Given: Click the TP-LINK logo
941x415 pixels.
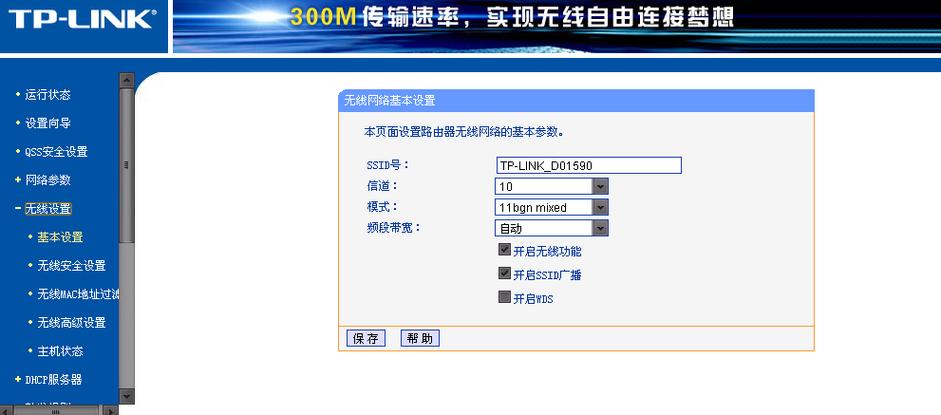Looking at the screenshot, I should 82,19.
